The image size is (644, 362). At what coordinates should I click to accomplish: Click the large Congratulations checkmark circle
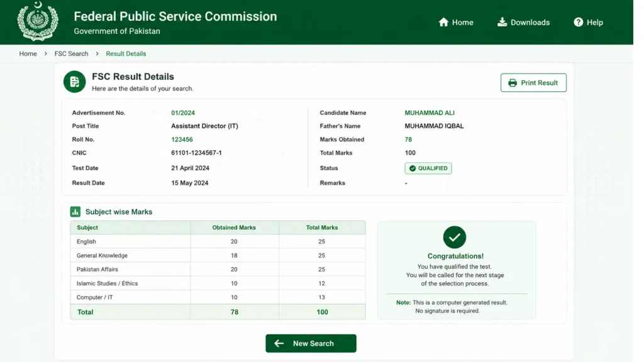[x=454, y=237]
